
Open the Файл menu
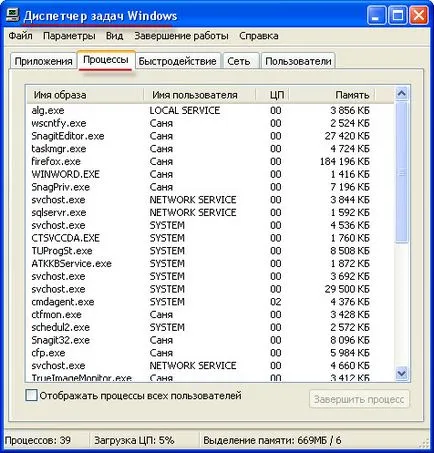21,36
